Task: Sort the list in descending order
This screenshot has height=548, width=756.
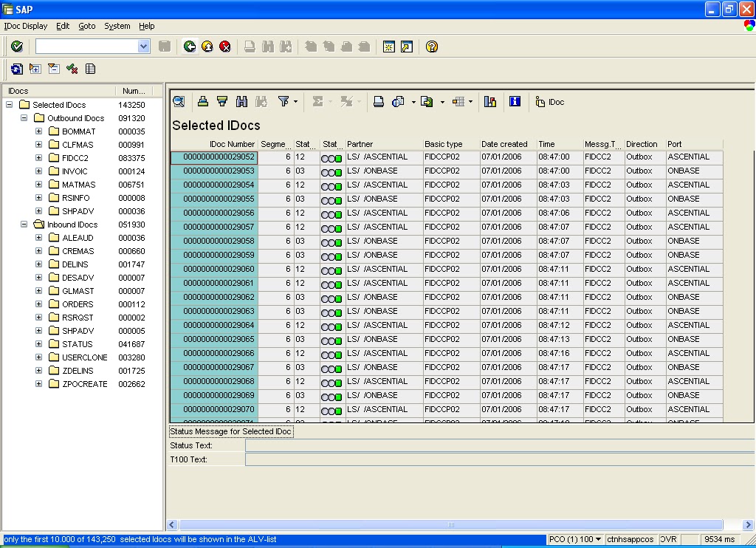Action: tap(222, 101)
